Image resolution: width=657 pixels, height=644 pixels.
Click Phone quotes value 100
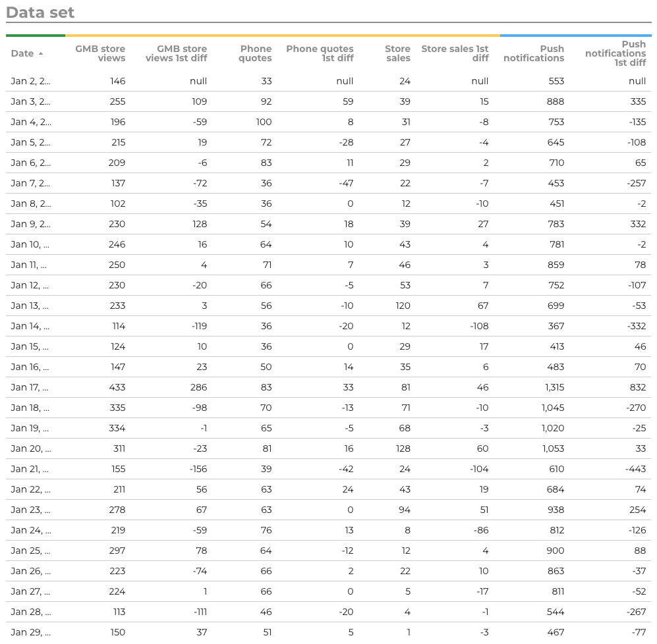264,122
